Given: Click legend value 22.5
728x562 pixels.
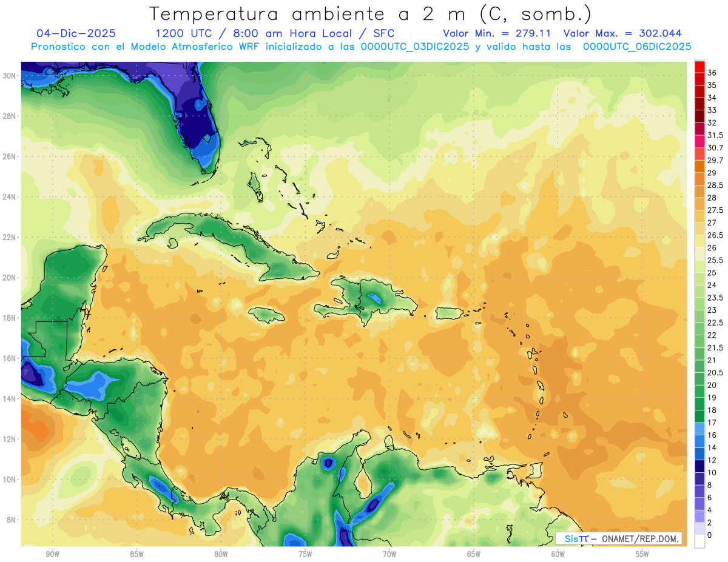Looking at the screenshot, I should tap(715, 323).
